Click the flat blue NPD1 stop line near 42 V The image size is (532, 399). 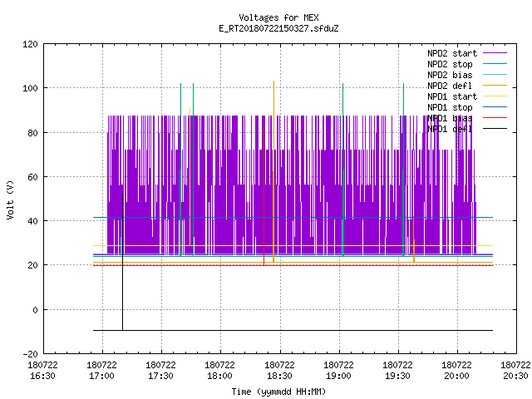pos(293,217)
